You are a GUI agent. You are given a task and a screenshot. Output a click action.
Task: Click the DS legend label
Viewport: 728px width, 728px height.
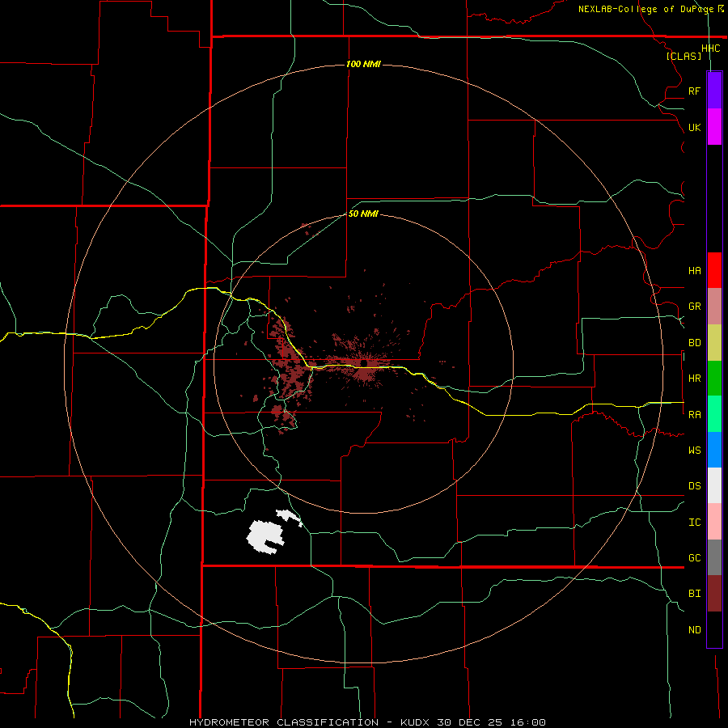(694, 485)
